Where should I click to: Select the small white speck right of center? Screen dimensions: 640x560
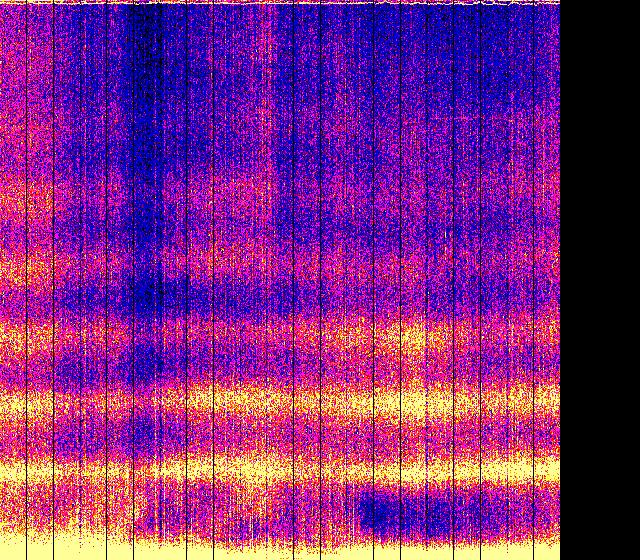point(446,235)
